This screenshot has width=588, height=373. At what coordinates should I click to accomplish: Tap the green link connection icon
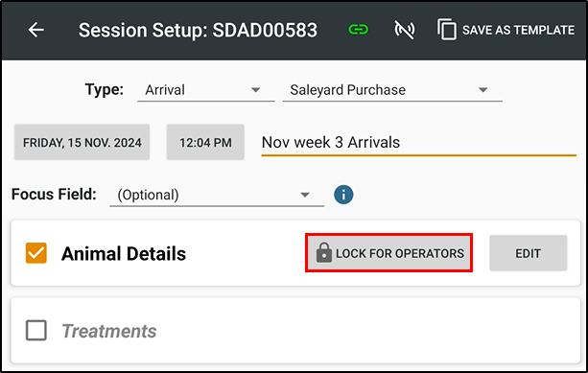click(358, 29)
